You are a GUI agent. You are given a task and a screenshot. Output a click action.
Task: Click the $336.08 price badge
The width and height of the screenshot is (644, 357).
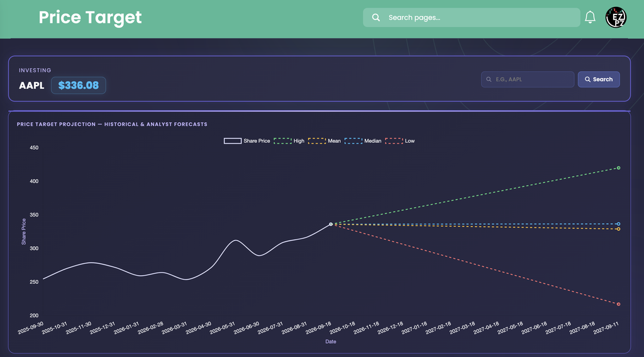[79, 85]
